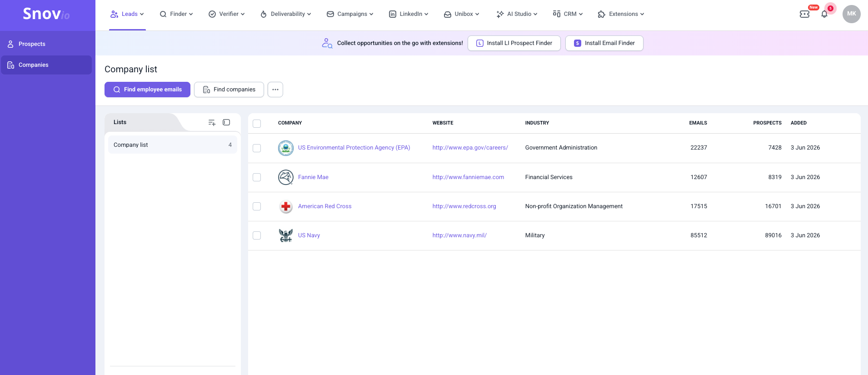This screenshot has width=868, height=375.
Task: Expand the LinkedIn dropdown chevron
Action: pyautogui.click(x=426, y=14)
